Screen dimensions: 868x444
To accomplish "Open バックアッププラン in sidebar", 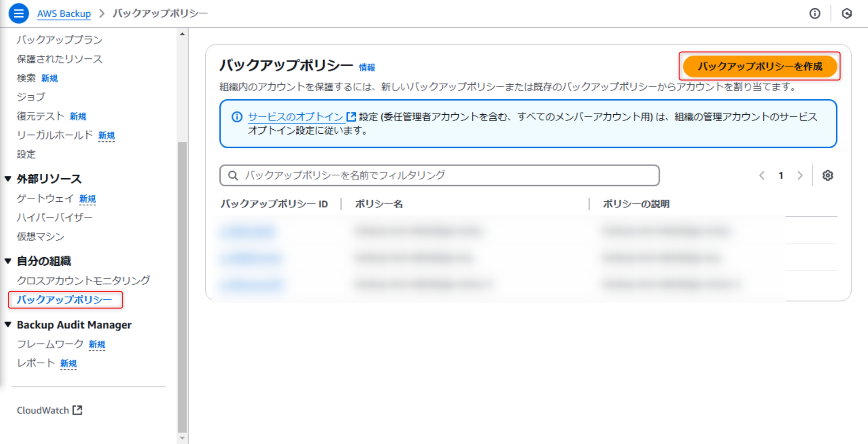I will (x=59, y=40).
